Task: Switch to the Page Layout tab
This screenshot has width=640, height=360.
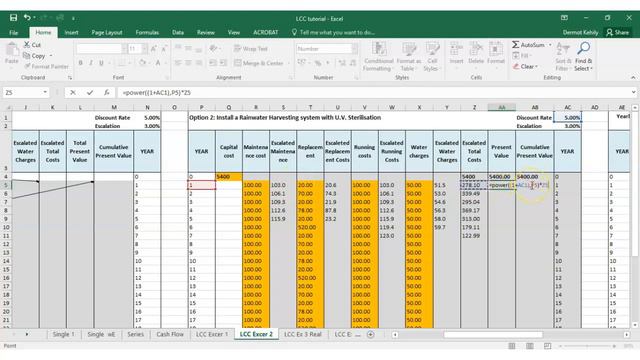Action: (107, 32)
